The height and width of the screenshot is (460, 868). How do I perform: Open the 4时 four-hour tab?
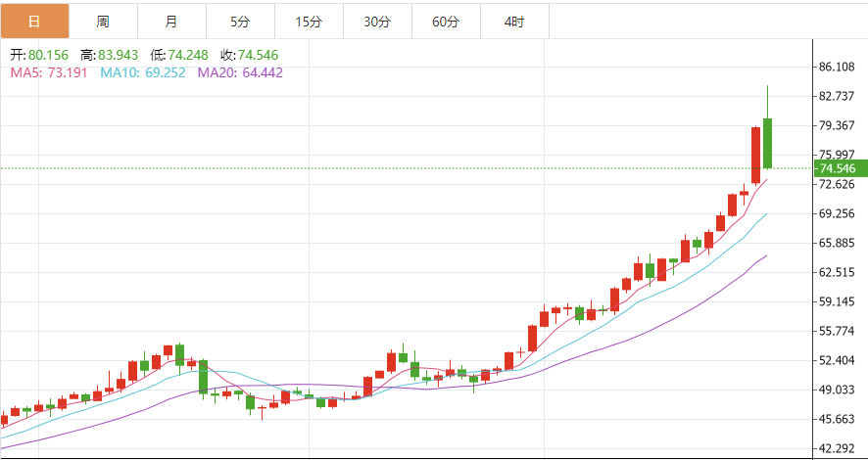(514, 21)
